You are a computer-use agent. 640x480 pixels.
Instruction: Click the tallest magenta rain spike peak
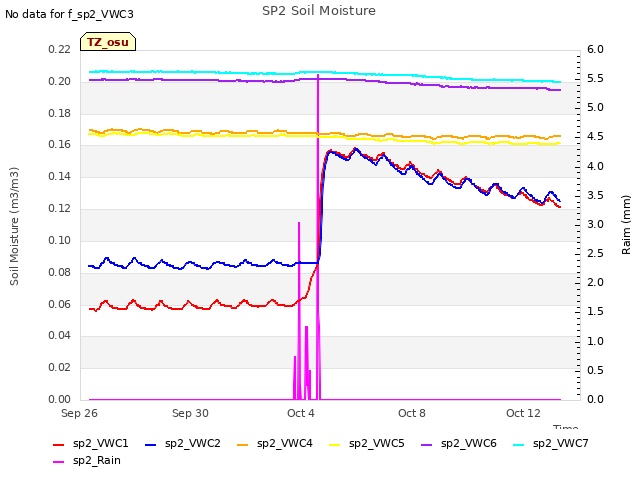click(x=318, y=76)
